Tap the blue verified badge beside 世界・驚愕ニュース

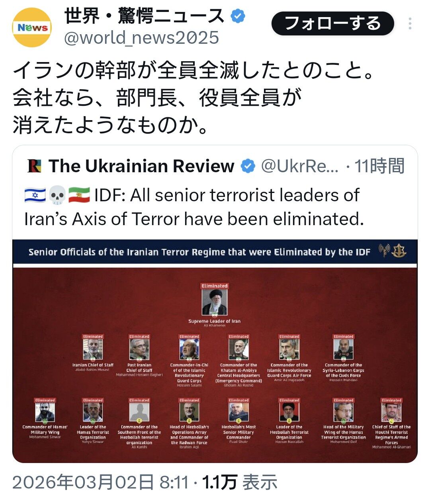tap(238, 17)
